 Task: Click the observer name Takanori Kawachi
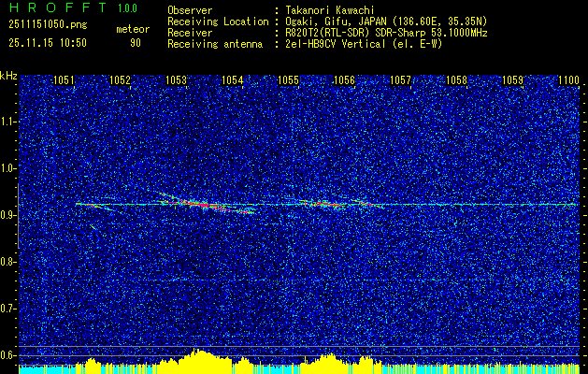(x=330, y=10)
